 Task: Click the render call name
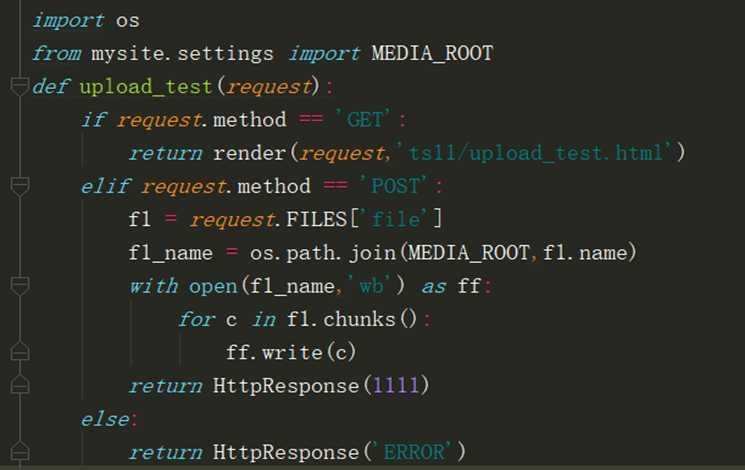click(x=249, y=153)
